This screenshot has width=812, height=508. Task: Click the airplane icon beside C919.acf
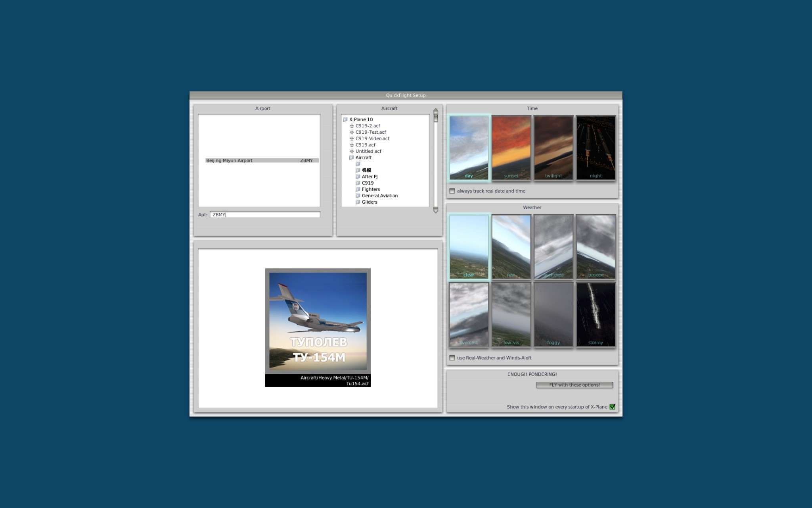tap(352, 145)
